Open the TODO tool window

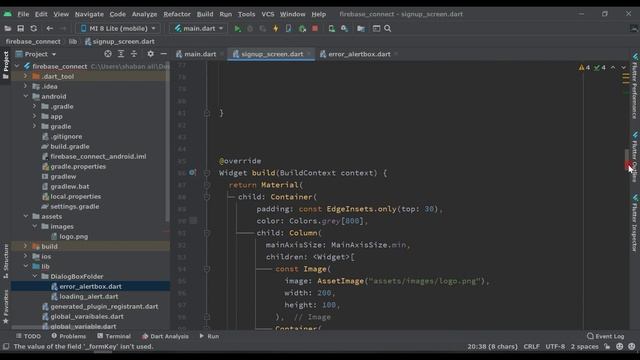(28, 336)
